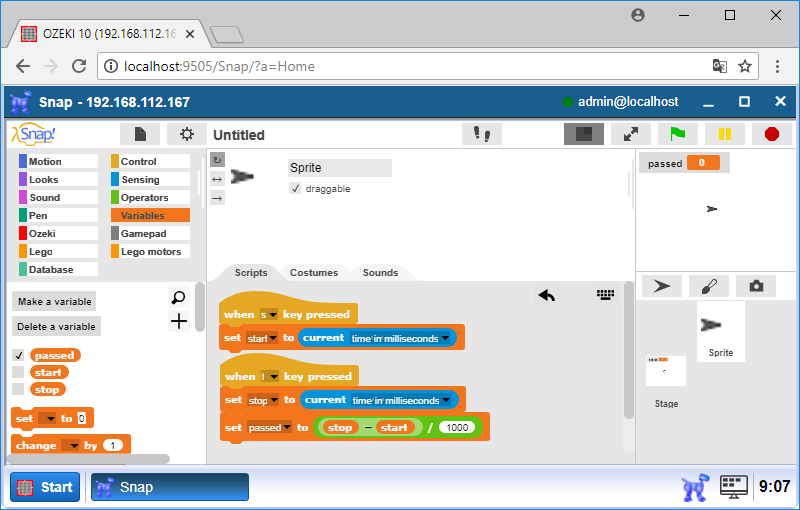Open the Start menu on taskbar
This screenshot has height=510, width=800.
click(x=45, y=487)
